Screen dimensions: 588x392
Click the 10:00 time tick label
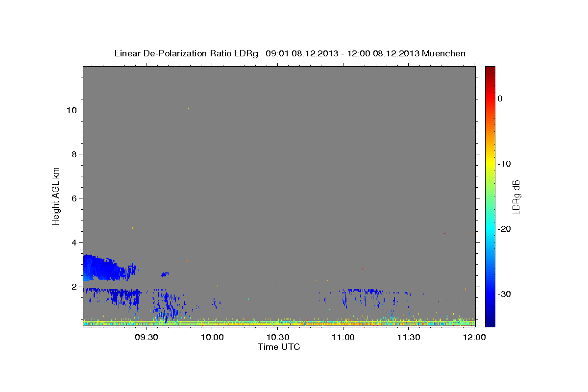point(212,337)
